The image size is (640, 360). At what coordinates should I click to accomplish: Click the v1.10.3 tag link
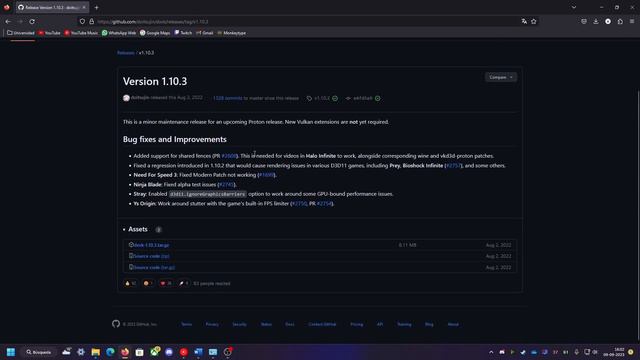click(x=322, y=98)
